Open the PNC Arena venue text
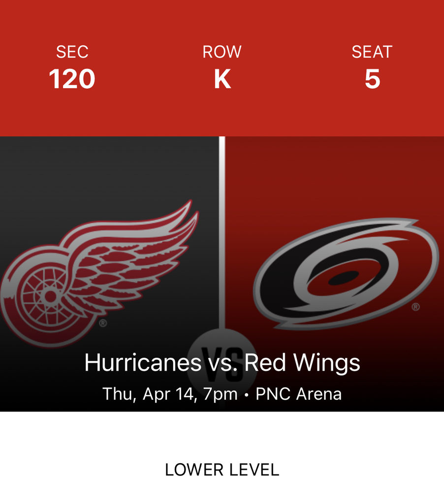 tap(298, 394)
